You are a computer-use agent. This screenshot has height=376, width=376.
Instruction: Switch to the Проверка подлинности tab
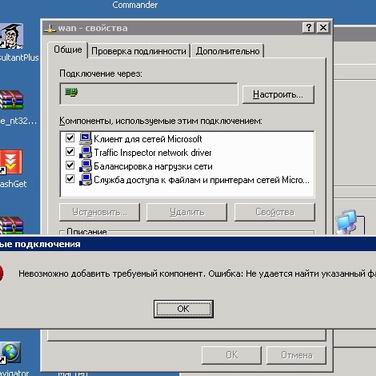click(x=139, y=51)
